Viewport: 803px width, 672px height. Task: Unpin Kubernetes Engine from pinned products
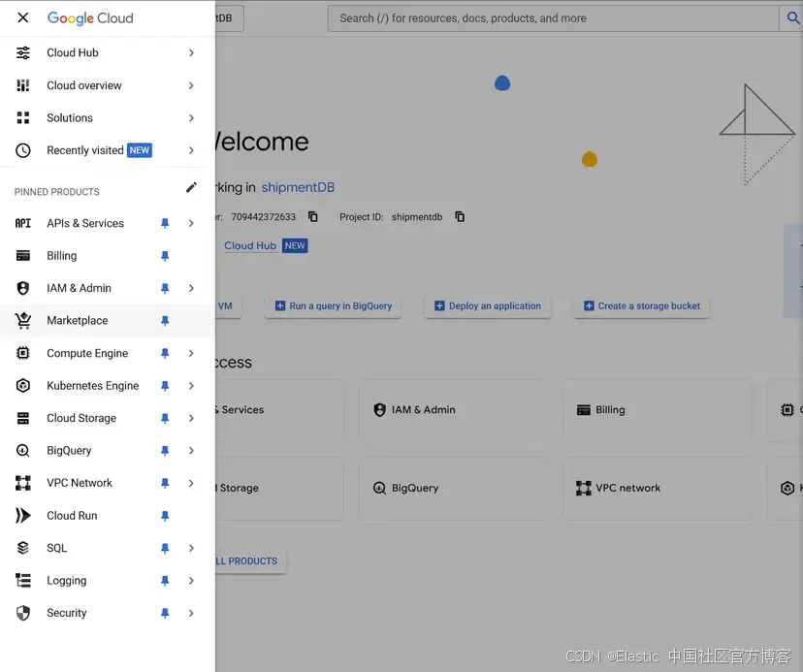click(x=165, y=386)
